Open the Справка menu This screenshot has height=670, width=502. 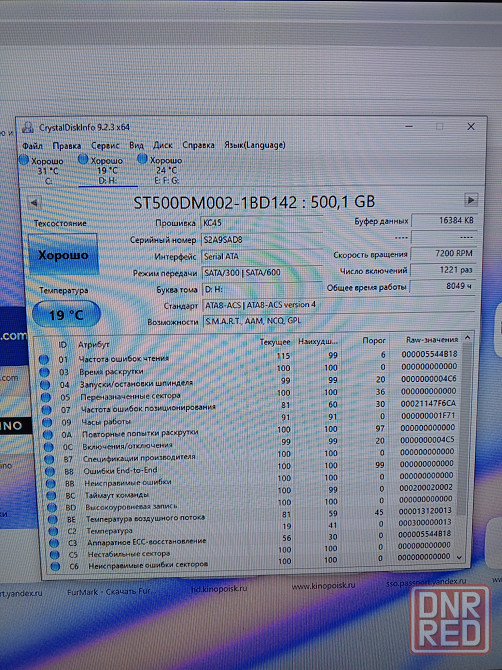point(198,145)
